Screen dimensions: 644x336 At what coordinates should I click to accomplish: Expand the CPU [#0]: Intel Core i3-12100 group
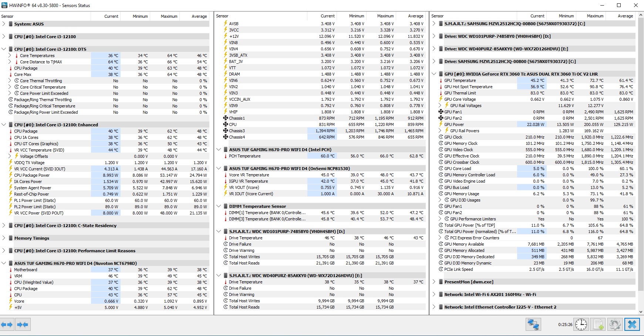[x=4, y=37]
